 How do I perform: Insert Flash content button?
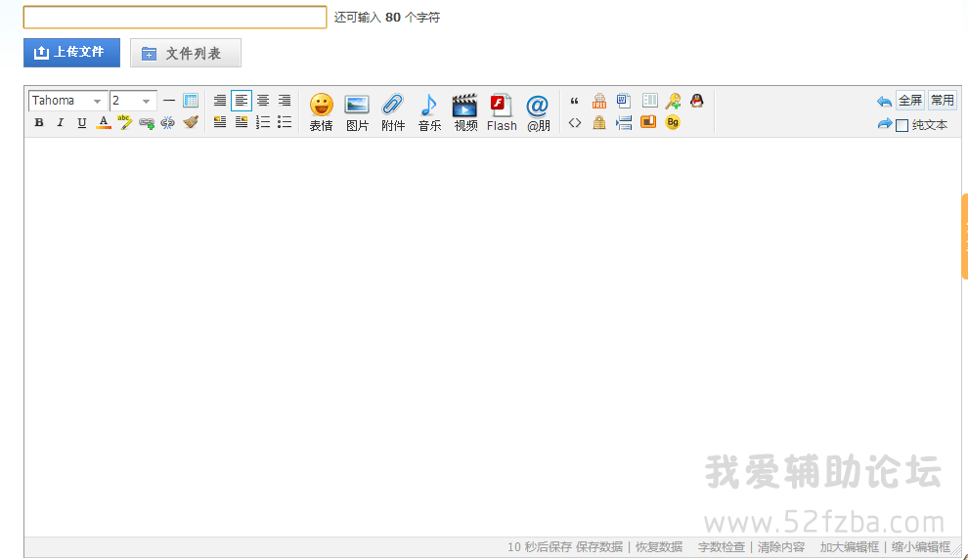point(502,112)
